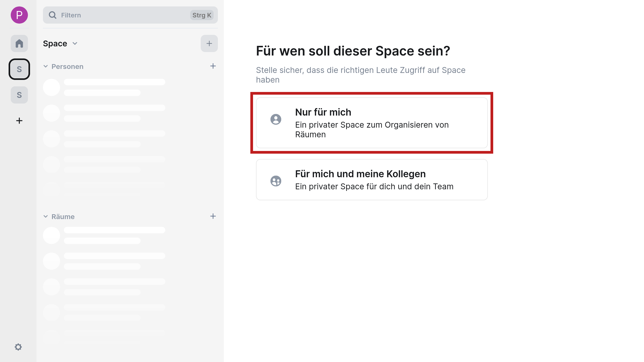644x362 pixels.
Task: Click the Strg K keyboard shortcut badge
Action: click(x=201, y=15)
